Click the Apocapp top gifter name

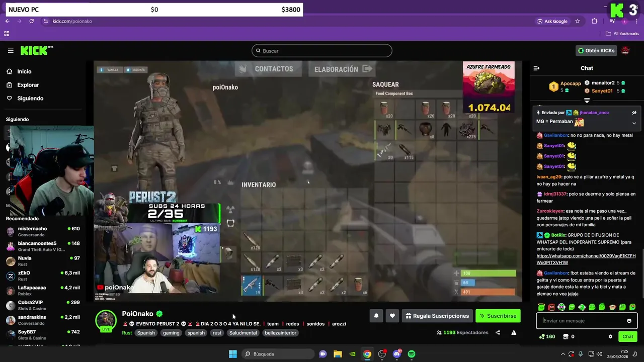(571, 83)
